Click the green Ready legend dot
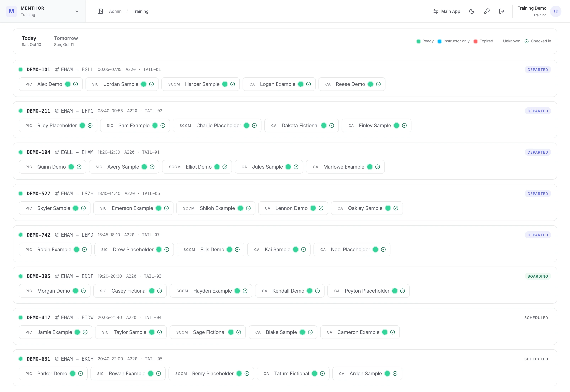 [x=418, y=41]
